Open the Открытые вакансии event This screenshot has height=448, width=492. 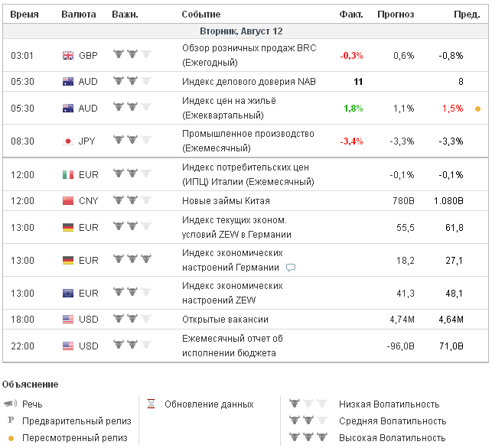(225, 319)
